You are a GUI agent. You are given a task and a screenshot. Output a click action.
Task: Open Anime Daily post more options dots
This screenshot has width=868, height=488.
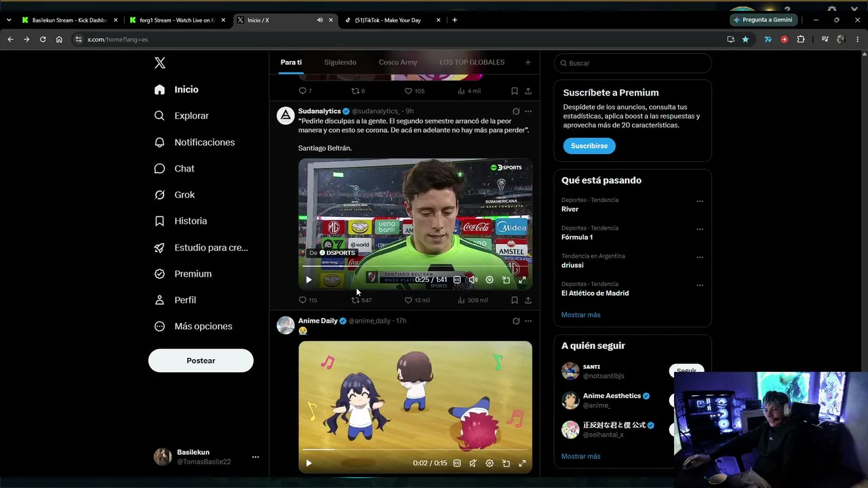tap(528, 321)
